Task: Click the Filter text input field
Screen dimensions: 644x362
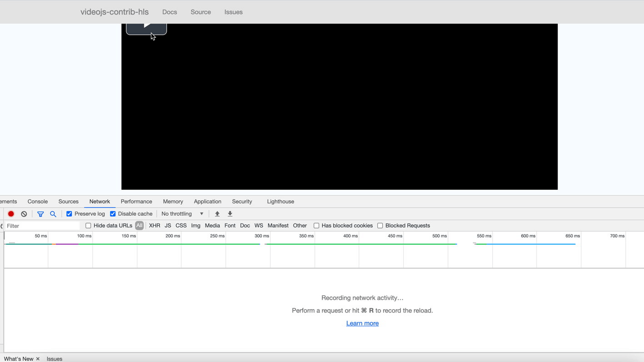Action: [x=42, y=226]
